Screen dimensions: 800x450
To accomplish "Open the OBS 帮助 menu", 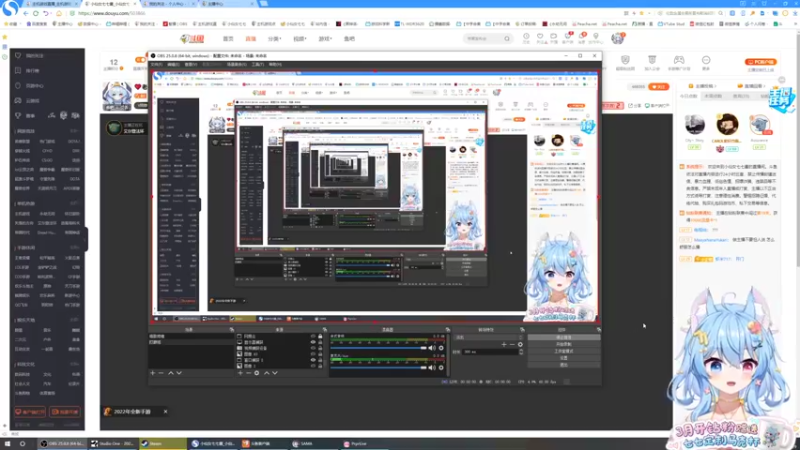I will 274,65.
